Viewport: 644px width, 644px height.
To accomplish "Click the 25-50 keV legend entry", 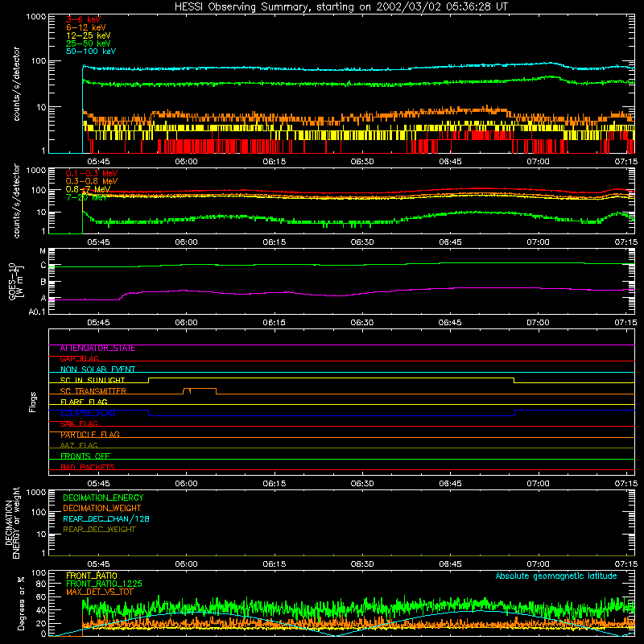I will [x=89, y=43].
